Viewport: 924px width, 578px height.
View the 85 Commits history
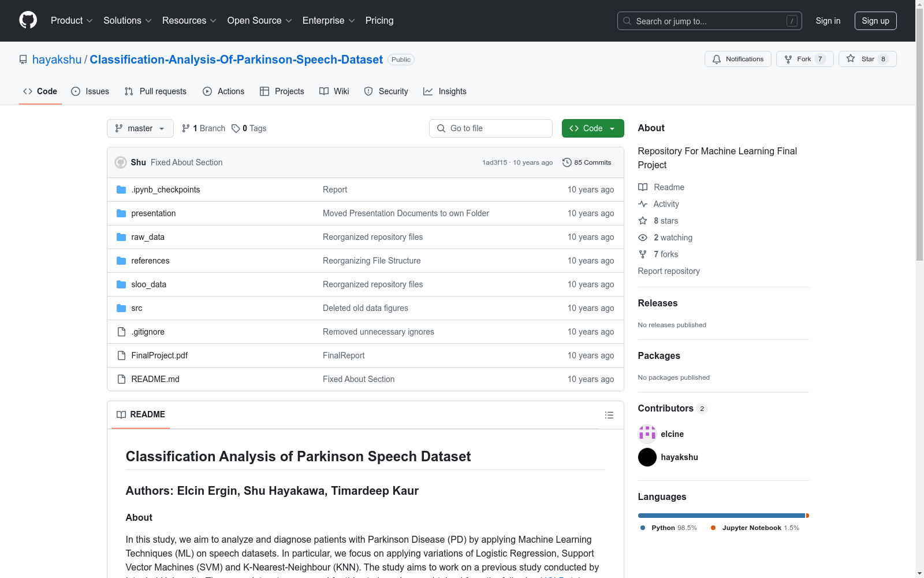pos(587,162)
